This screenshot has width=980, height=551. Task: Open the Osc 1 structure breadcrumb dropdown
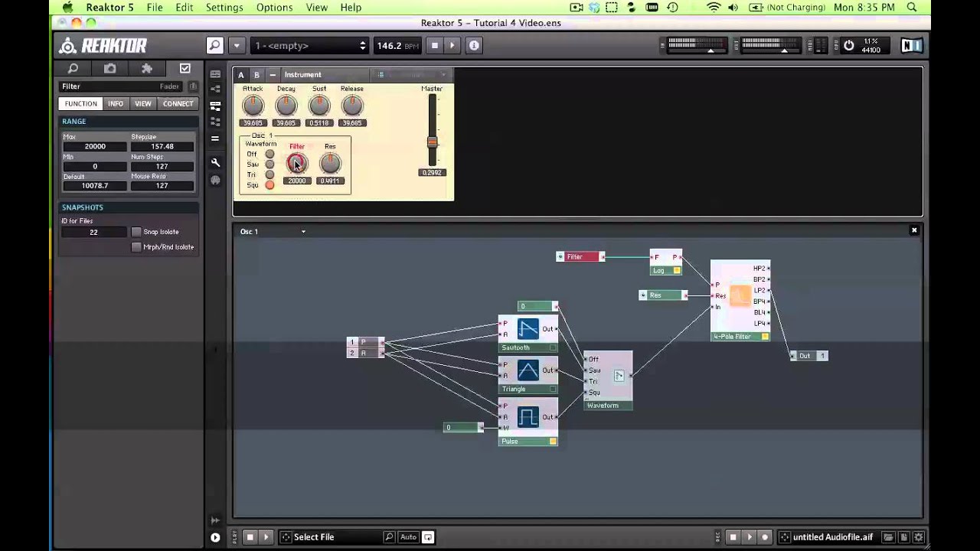point(303,232)
